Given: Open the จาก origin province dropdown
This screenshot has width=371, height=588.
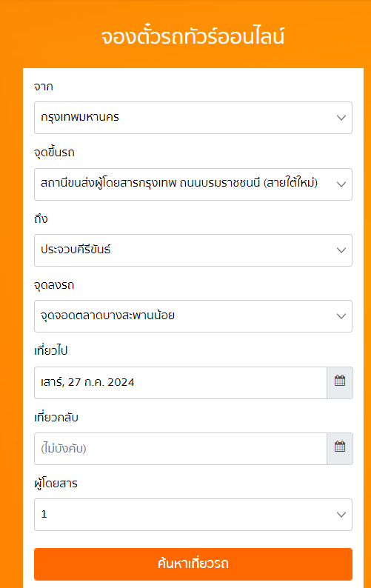Looking at the screenshot, I should pyautogui.click(x=193, y=118).
